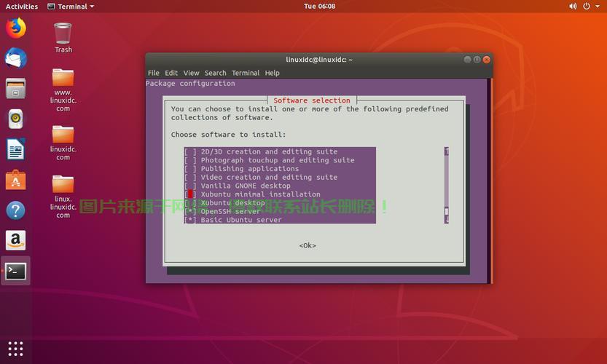Open the Help icon in the dock
This screenshot has height=364, width=607.
click(15, 210)
